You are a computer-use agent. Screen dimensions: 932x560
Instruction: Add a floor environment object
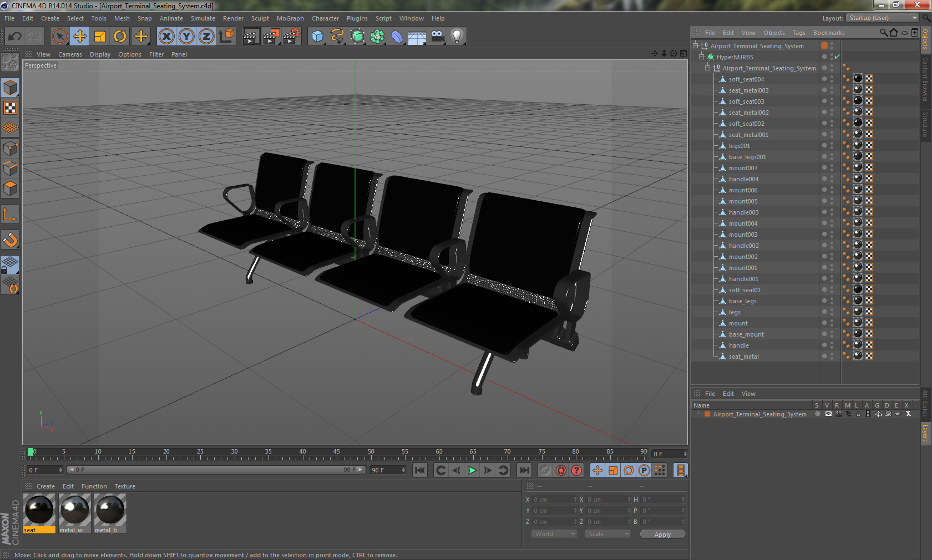[417, 37]
